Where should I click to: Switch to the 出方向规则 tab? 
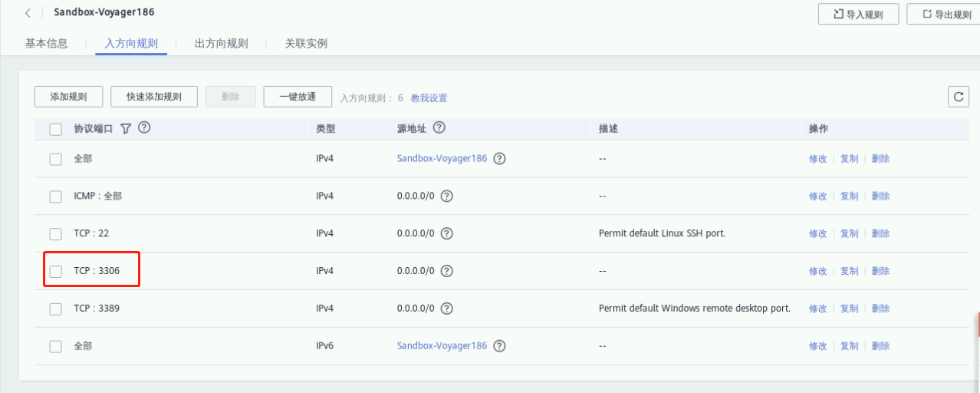(221, 44)
